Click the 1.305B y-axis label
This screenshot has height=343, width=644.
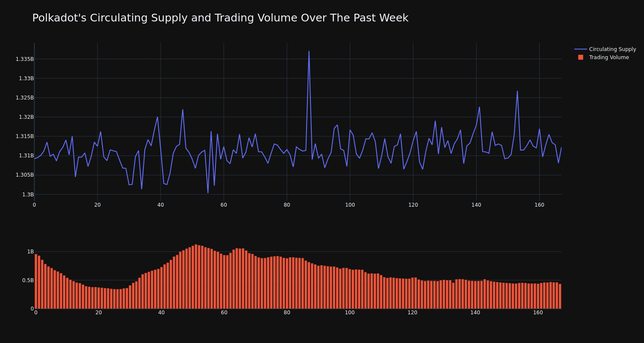click(24, 175)
